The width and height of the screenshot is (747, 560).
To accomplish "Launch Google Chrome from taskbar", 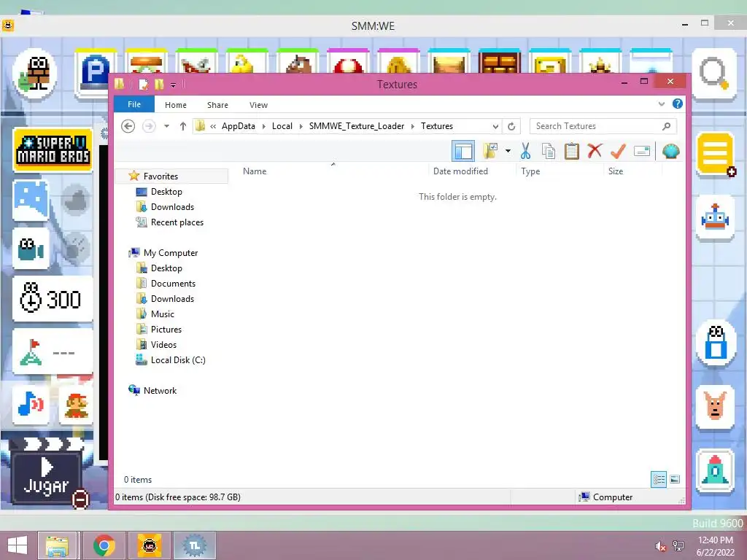I will pos(104,545).
